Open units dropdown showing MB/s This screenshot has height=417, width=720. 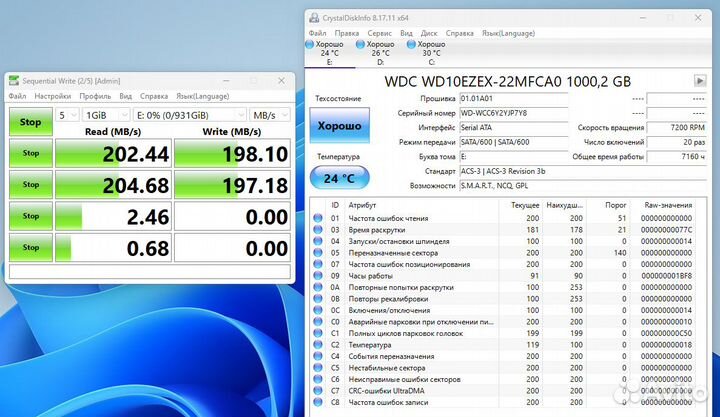click(x=270, y=115)
